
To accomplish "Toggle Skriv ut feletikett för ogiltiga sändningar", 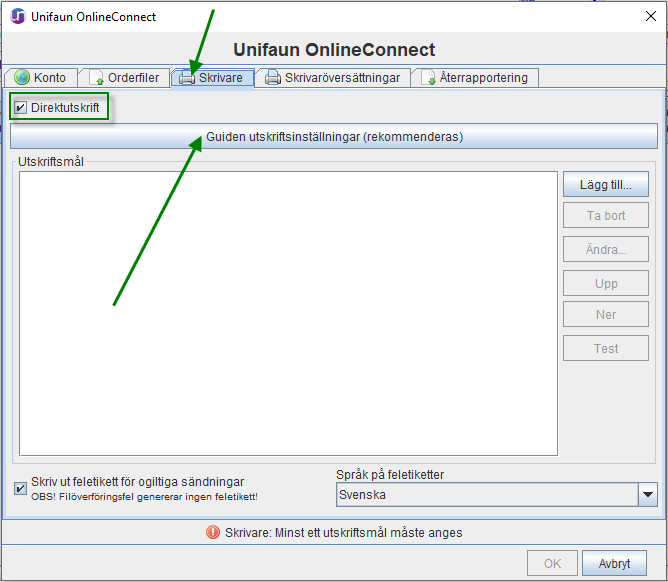I will [x=21, y=488].
